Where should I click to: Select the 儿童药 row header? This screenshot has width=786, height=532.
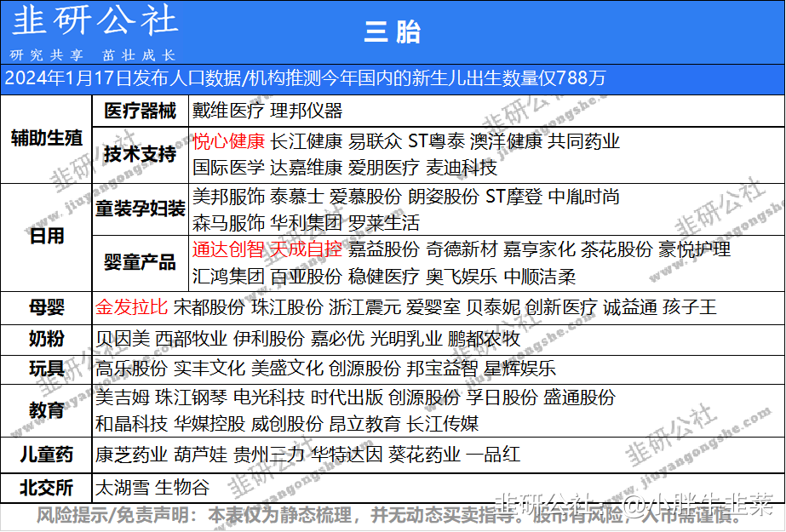46,455
